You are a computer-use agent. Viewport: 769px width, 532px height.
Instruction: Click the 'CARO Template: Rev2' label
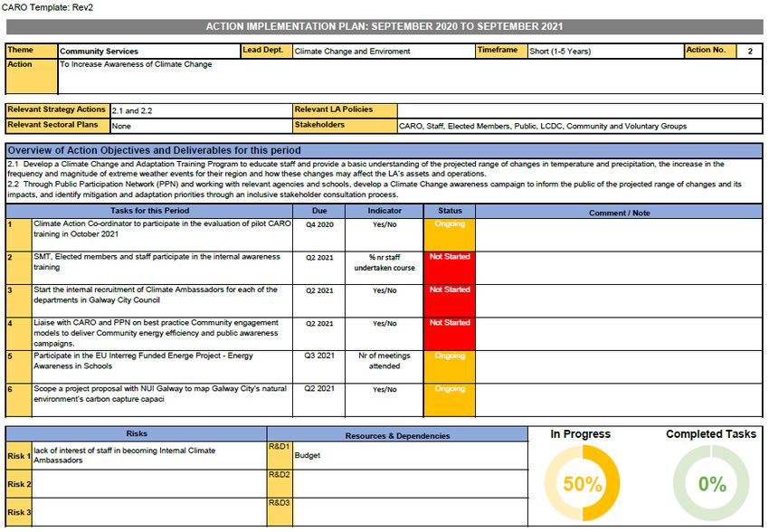pos(48,7)
